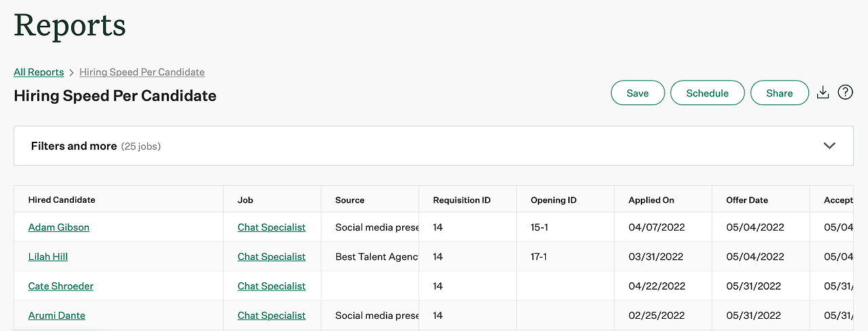Screen dimensions: 868x331
Task: Click Social media source in Adam Gibson row
Action: click(x=377, y=227)
